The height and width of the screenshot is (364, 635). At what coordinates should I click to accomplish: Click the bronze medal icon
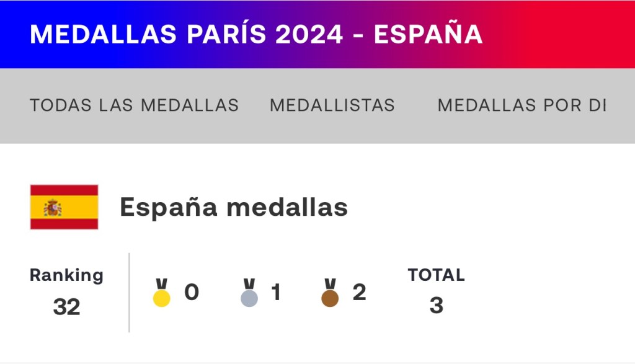pyautogui.click(x=330, y=293)
